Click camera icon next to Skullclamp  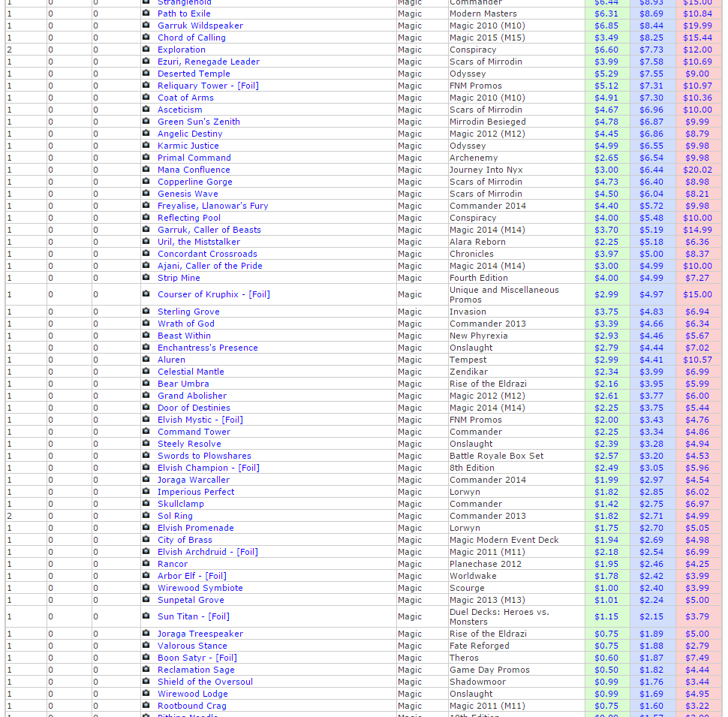click(x=146, y=503)
